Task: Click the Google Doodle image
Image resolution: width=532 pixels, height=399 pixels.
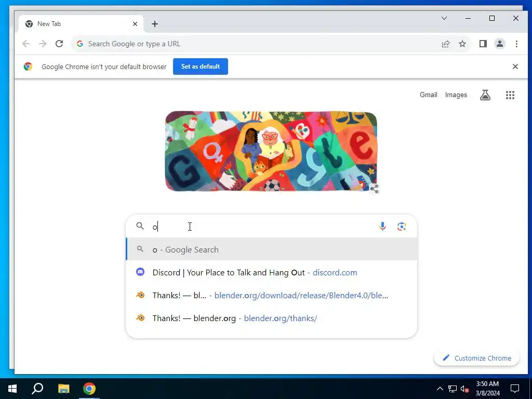Action: (x=271, y=151)
